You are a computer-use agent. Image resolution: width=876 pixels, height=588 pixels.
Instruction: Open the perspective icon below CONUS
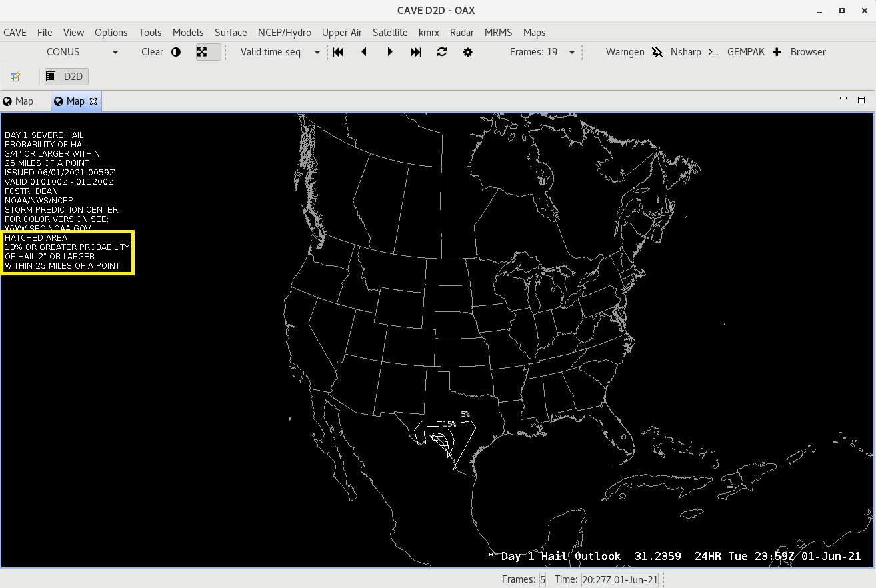click(15, 77)
